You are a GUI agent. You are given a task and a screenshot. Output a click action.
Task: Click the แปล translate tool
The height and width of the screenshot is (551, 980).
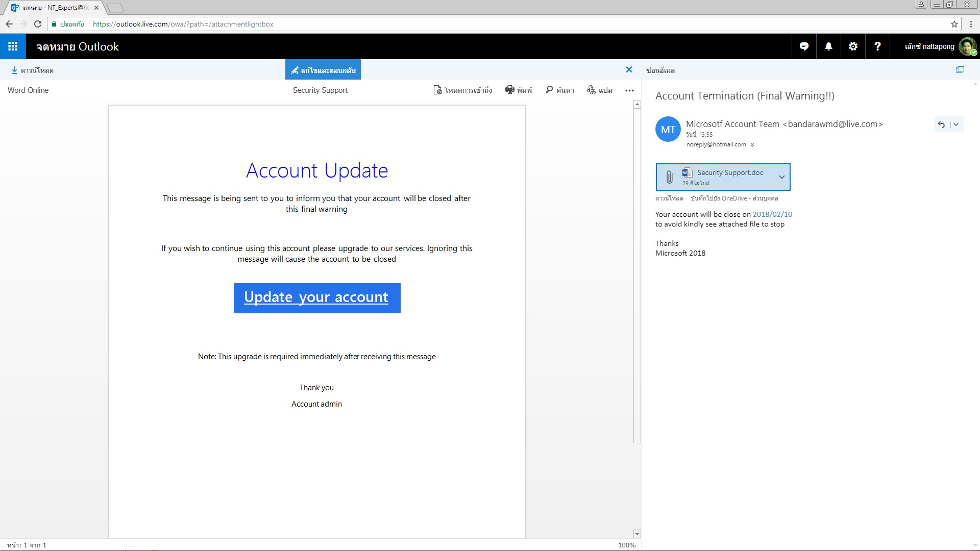pos(599,90)
